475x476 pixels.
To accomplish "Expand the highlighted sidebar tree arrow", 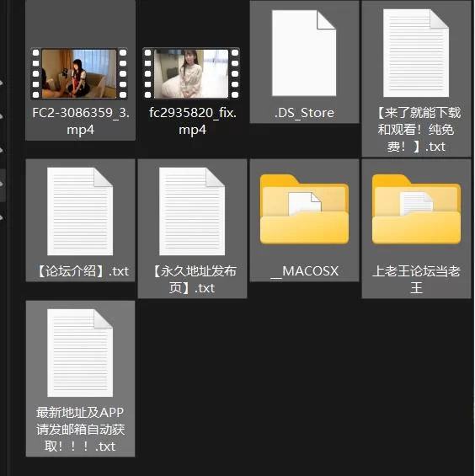I will (2, 184).
